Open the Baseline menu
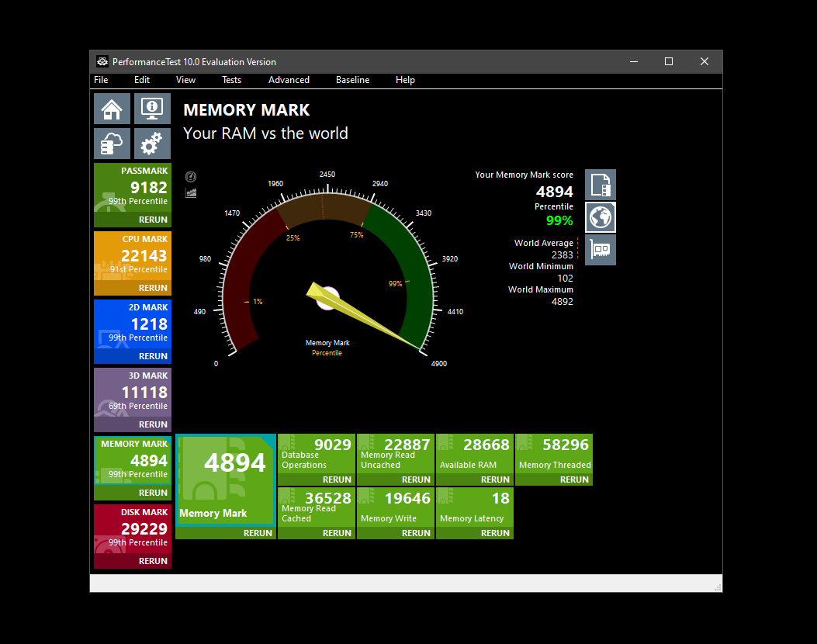The height and width of the screenshot is (644, 817). pos(353,80)
